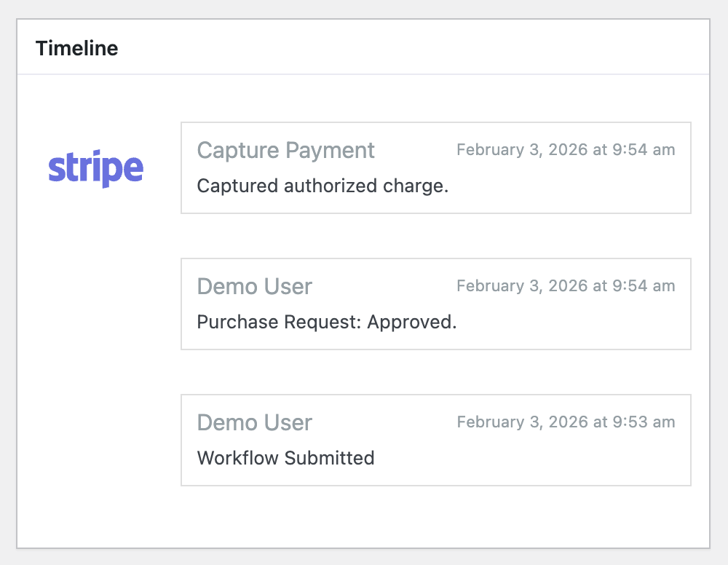Click the Timeline panel heading
The height and width of the screenshot is (565, 728).
(76, 49)
